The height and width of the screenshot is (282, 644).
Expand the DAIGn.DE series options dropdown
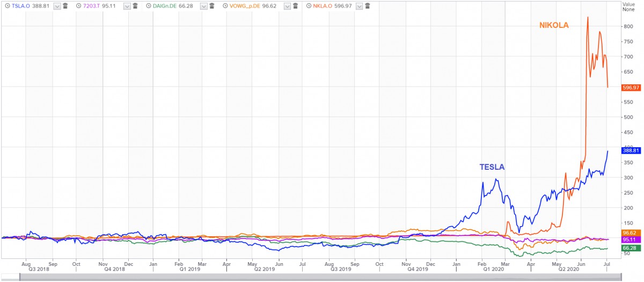(x=203, y=6)
